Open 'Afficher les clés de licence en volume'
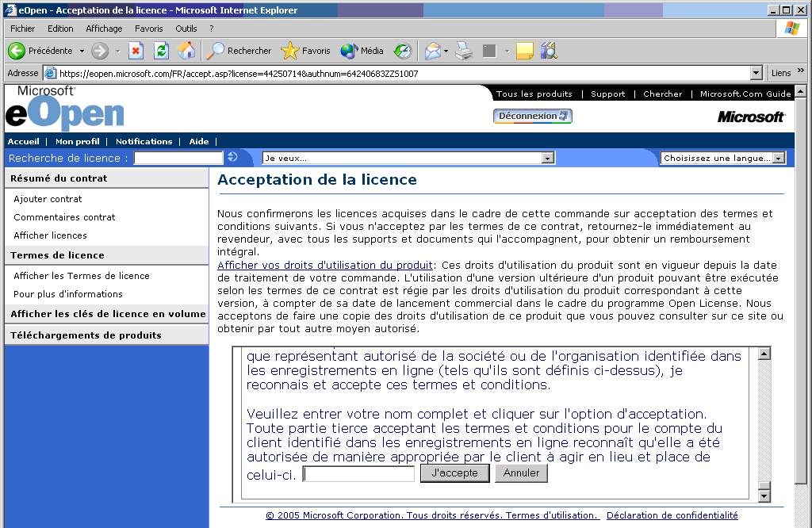 point(108,314)
